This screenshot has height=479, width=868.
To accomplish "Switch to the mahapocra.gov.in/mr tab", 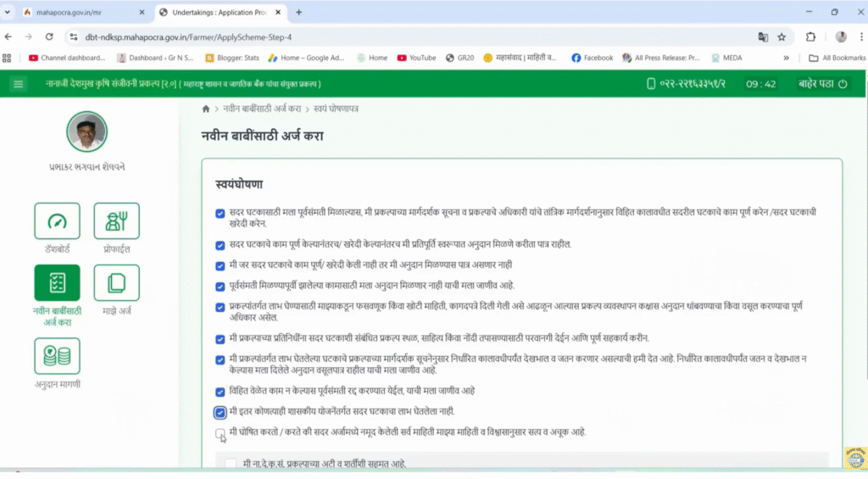I will coord(82,13).
